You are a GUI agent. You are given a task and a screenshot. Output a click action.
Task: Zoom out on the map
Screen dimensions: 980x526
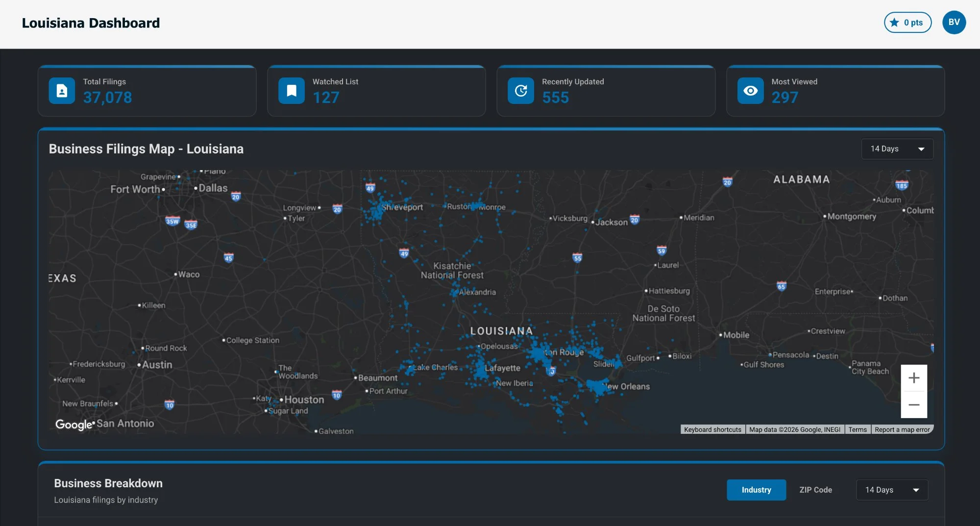click(913, 405)
